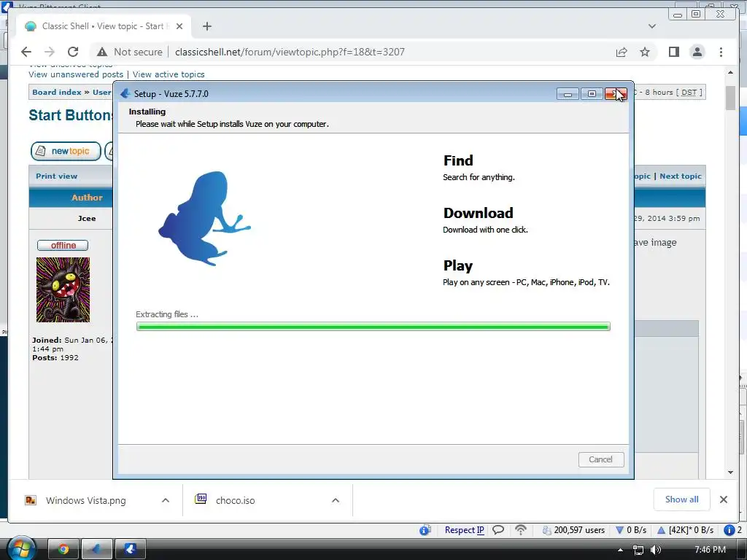Go to Next topic link

click(681, 176)
